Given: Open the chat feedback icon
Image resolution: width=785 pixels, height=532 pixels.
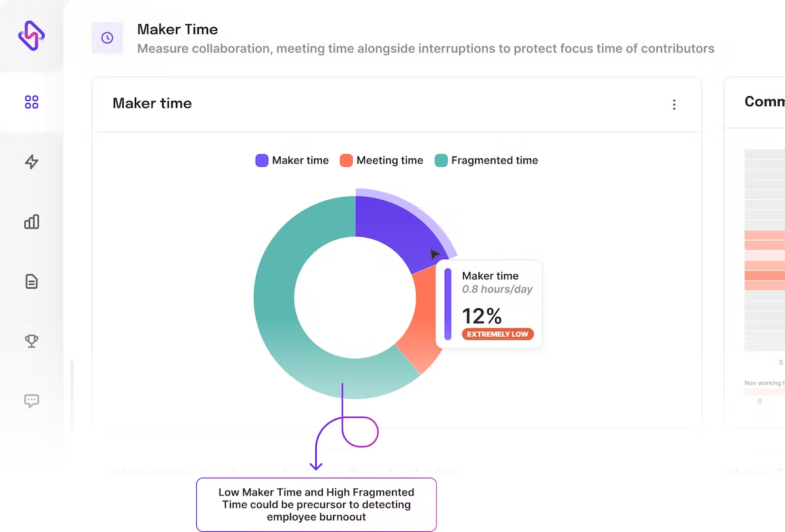Looking at the screenshot, I should [x=31, y=401].
